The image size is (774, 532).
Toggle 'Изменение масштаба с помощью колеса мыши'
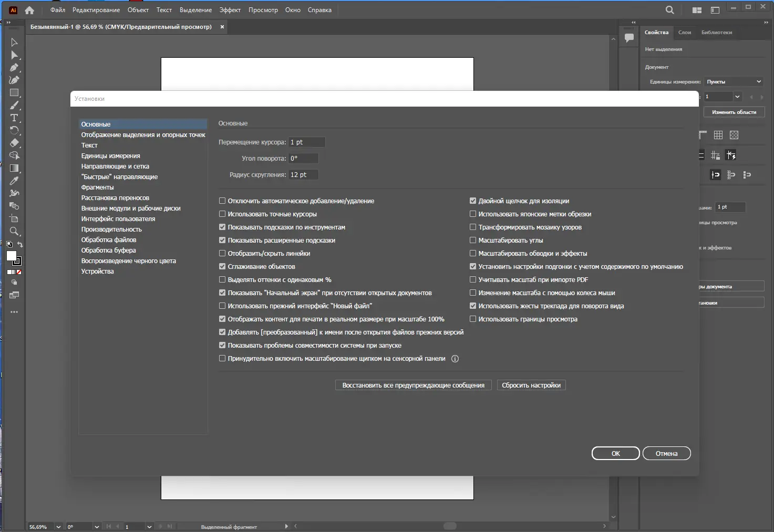[x=473, y=293]
